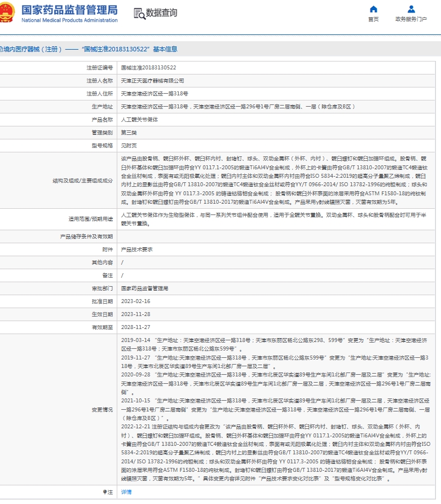
Task: Click the change entry dated 2022-12-21
Action: (x=276, y=453)
